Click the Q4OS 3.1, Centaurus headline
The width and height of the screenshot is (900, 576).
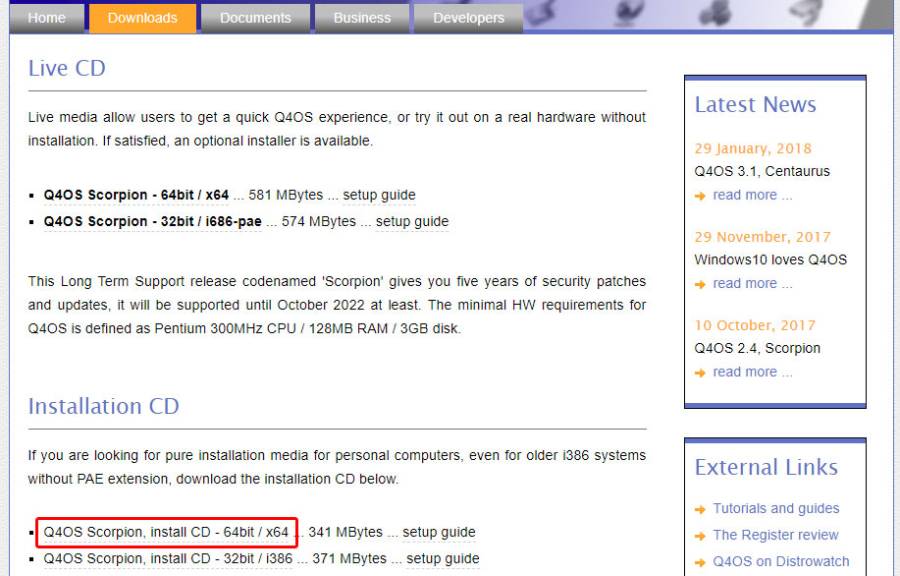click(762, 171)
